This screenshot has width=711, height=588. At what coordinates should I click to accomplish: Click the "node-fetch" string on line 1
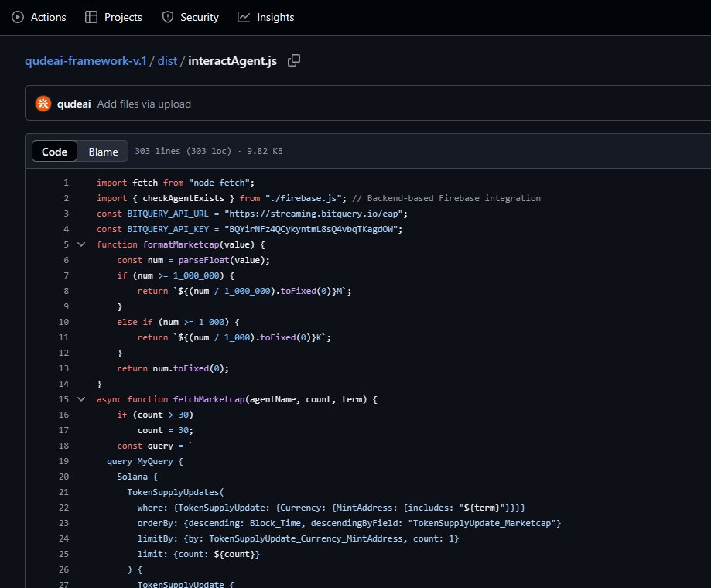219,183
